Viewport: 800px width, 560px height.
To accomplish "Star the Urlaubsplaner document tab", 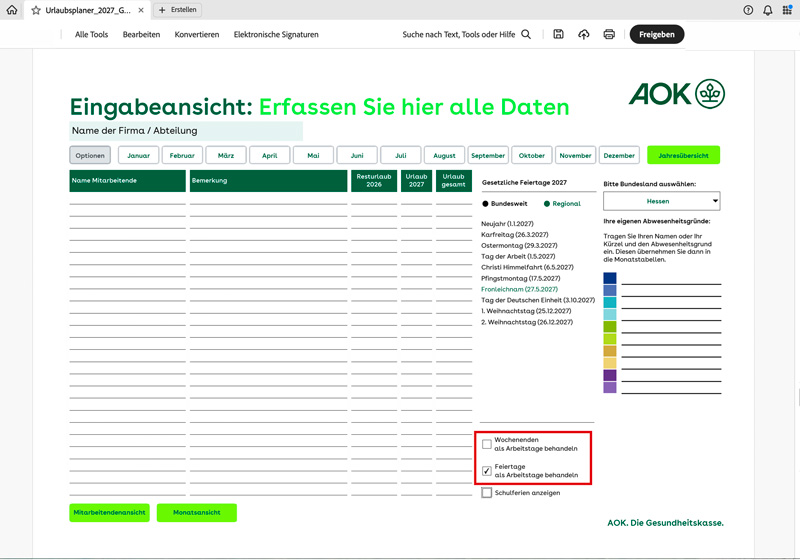I will click(x=36, y=10).
